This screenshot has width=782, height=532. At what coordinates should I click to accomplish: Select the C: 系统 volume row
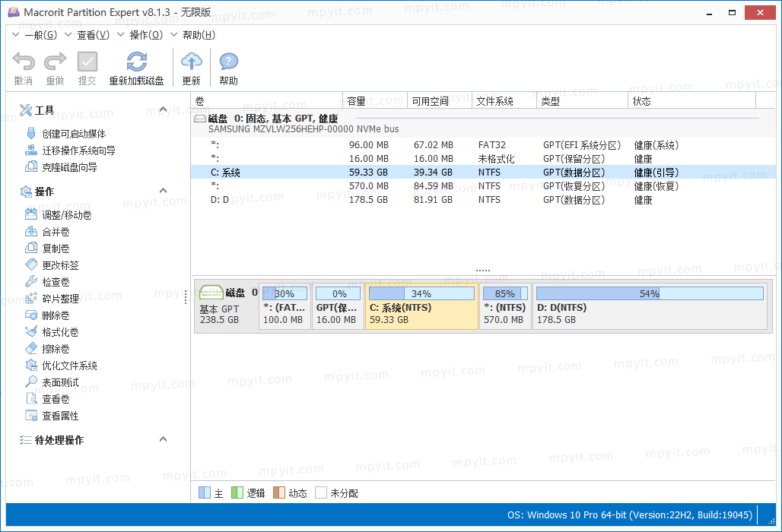(483, 173)
